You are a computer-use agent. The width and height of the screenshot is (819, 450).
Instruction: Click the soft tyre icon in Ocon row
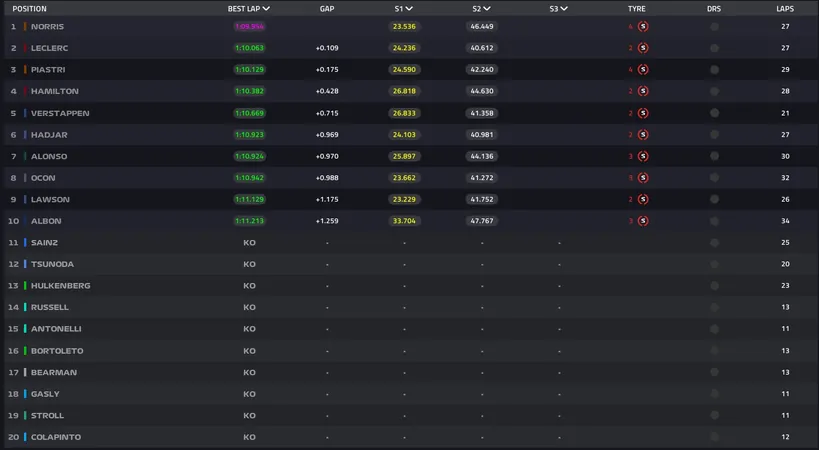[x=643, y=177]
